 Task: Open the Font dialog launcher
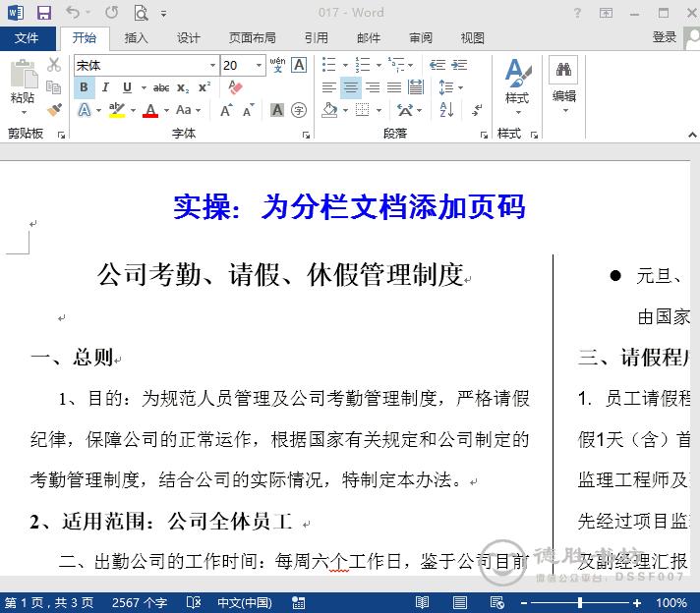(x=306, y=135)
